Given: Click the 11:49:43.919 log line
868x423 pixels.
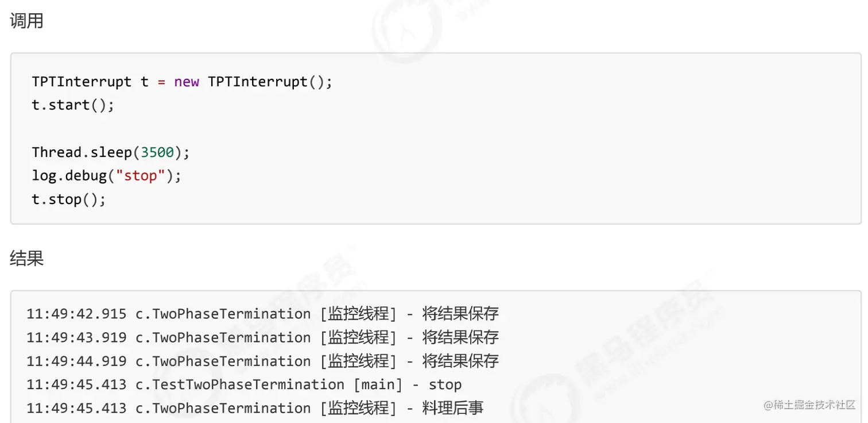Looking at the screenshot, I should pyautogui.click(x=262, y=337).
